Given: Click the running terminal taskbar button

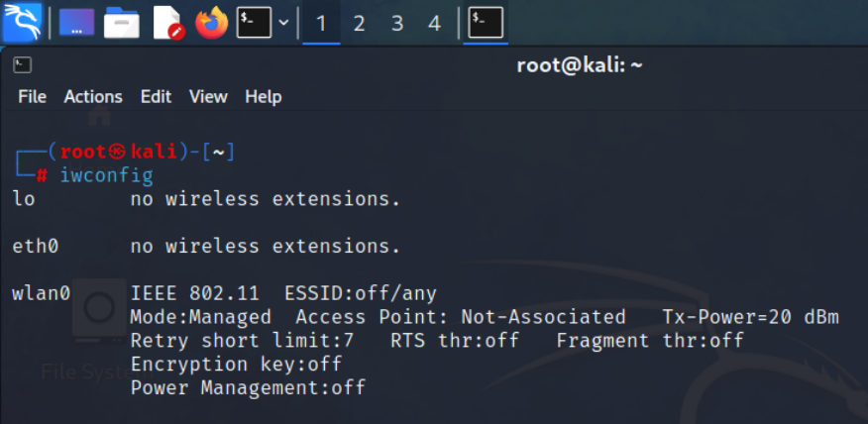Looking at the screenshot, I should point(486,22).
